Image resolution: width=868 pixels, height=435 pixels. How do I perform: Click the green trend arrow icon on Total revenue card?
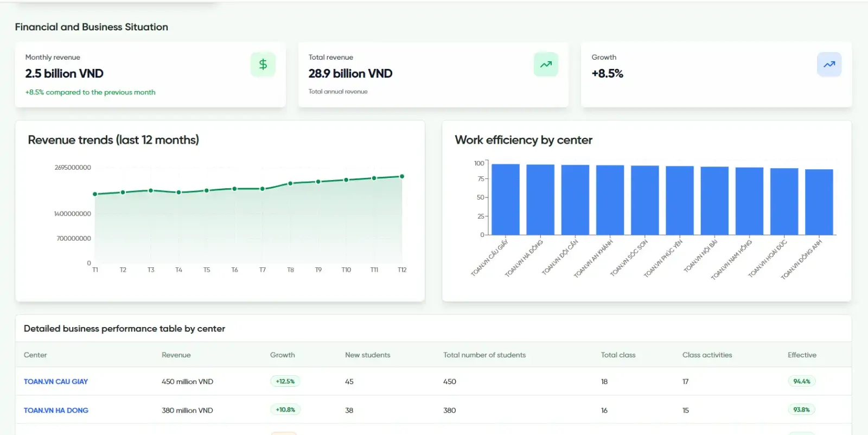point(546,65)
